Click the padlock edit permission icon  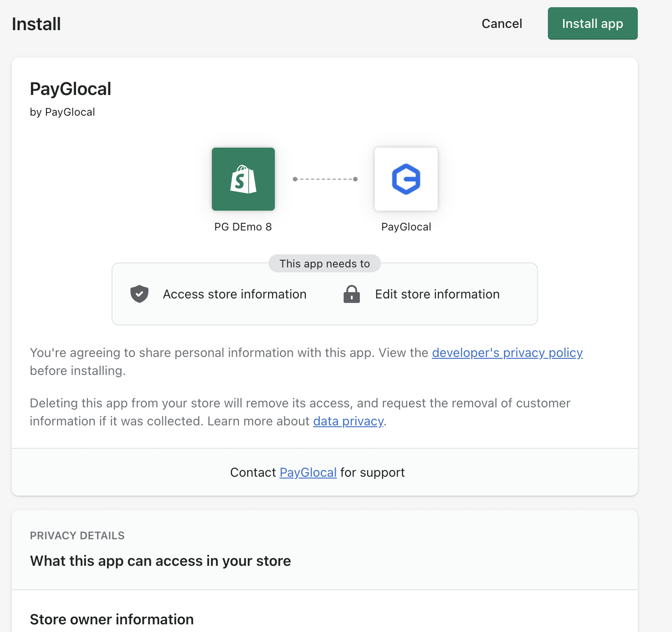(352, 294)
